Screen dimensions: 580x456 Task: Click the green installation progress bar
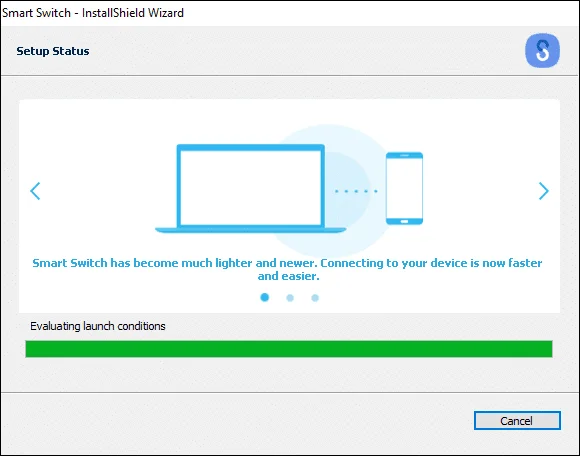[x=289, y=349]
